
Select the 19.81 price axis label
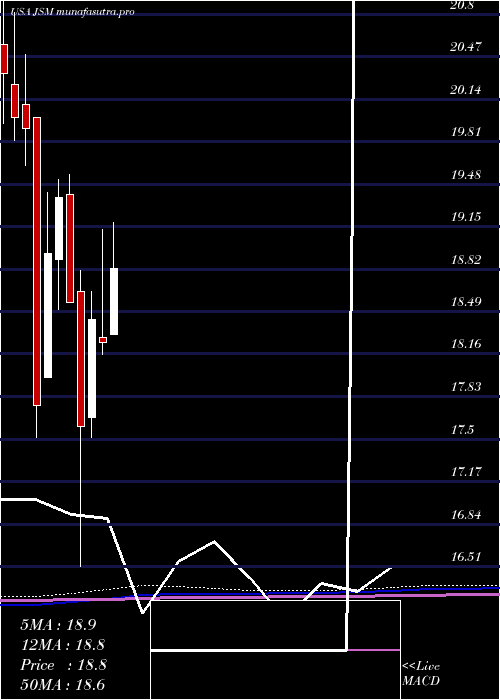[466, 132]
